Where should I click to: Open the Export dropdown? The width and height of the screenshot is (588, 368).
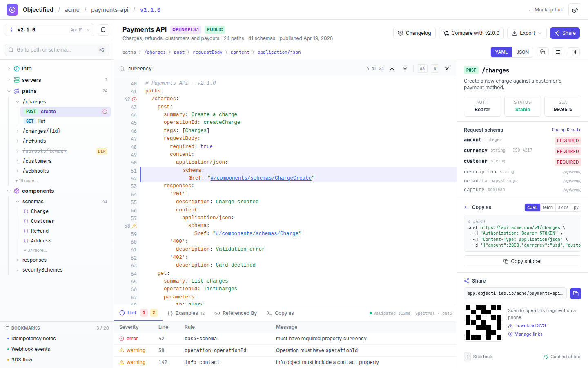[x=527, y=33]
